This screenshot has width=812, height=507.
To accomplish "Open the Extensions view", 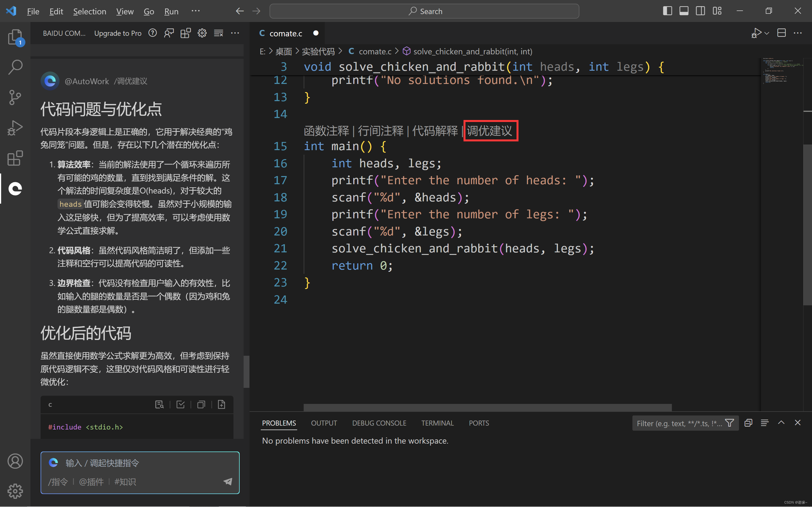I will click(x=15, y=158).
